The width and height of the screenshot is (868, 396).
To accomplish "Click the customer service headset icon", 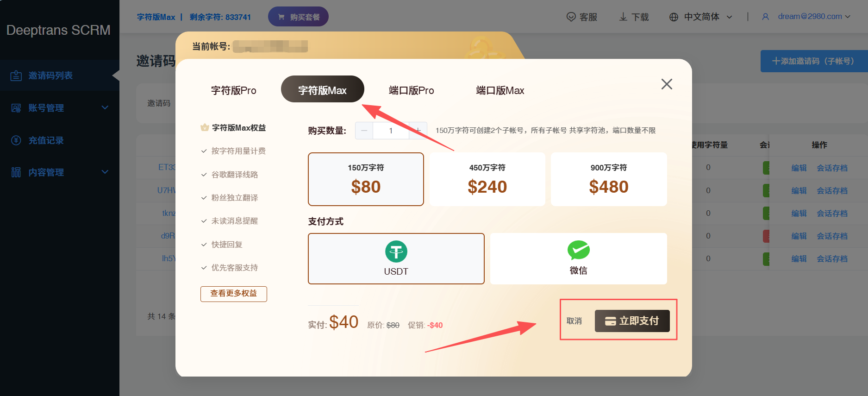I will [x=571, y=17].
